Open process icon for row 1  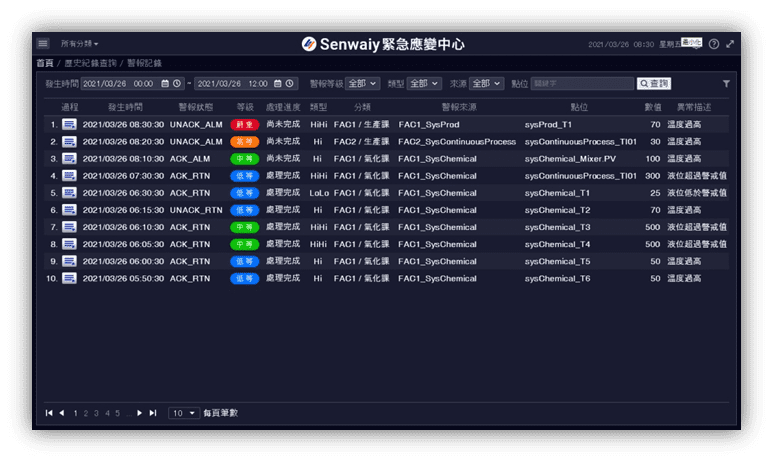coord(69,124)
